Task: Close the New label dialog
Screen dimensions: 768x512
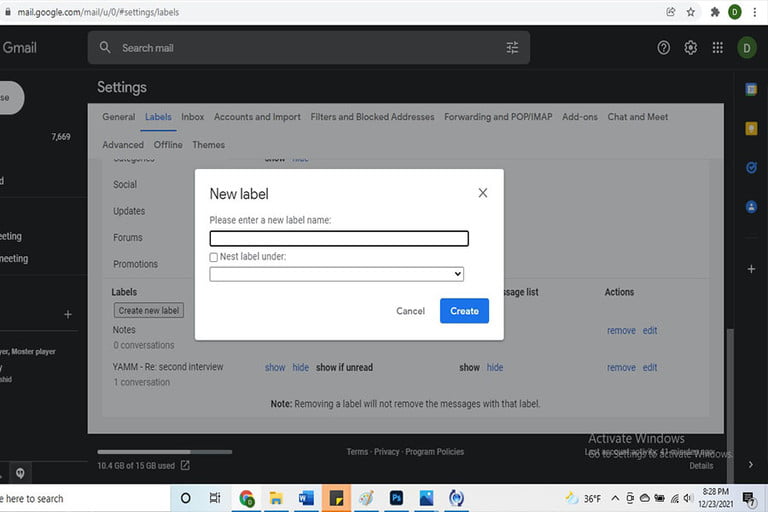Action: point(483,193)
